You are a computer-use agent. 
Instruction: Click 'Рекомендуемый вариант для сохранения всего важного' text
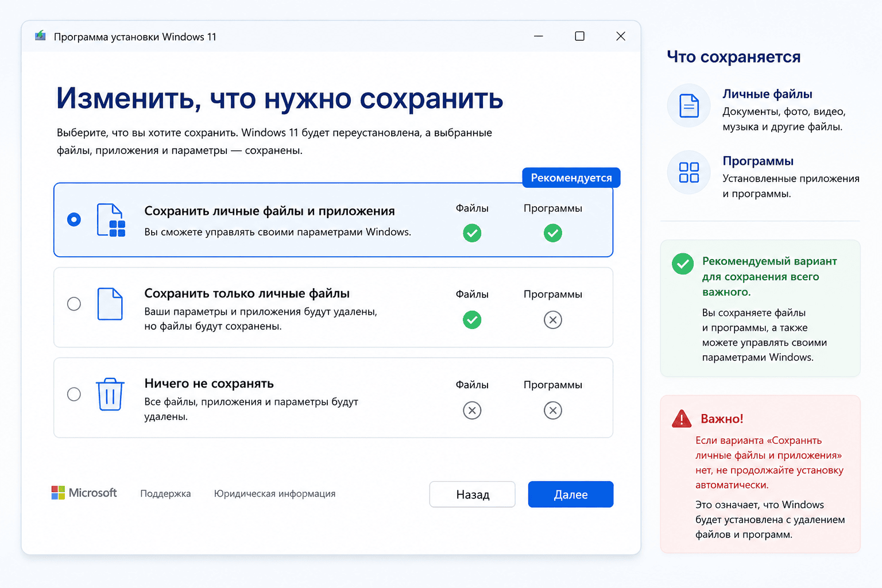tap(769, 276)
